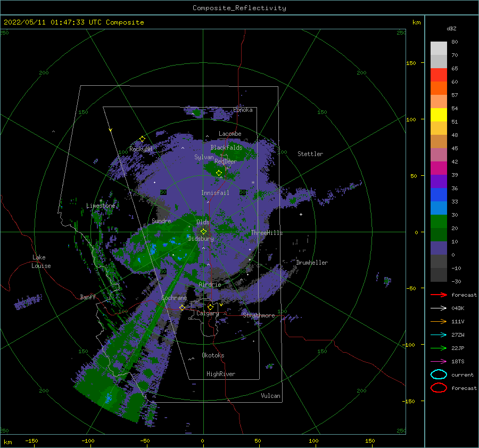Click the dark gray -30 to -10 swatch
This screenshot has width=479, height=448.
click(439, 275)
